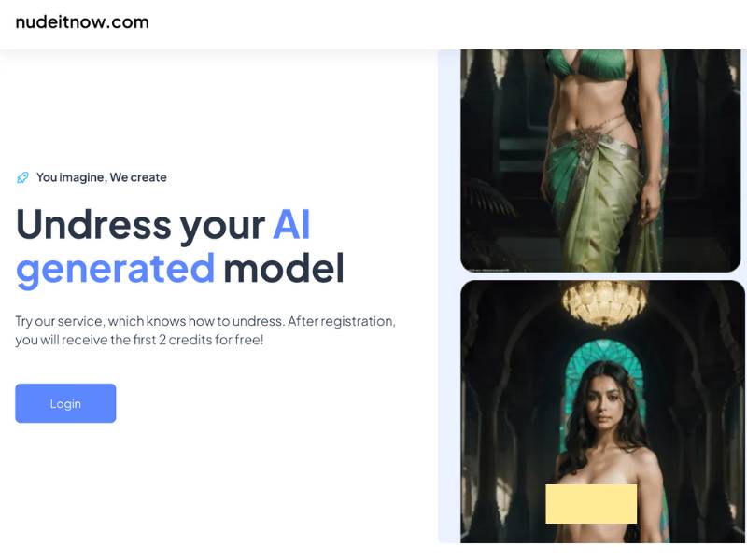This screenshot has width=747, height=560.
Task: Click the blue 'AI' word in heading
Action: point(291,224)
